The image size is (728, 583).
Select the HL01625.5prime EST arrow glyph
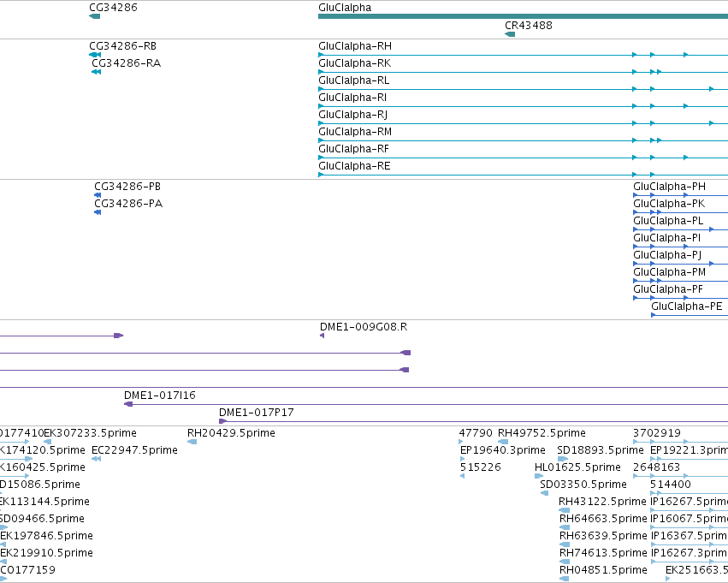pyautogui.click(x=539, y=476)
